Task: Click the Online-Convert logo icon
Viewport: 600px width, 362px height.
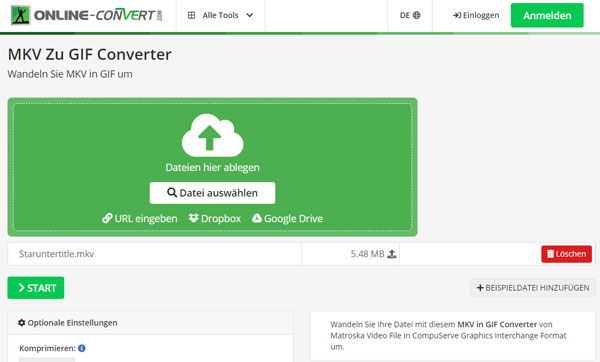Action: tap(20, 15)
